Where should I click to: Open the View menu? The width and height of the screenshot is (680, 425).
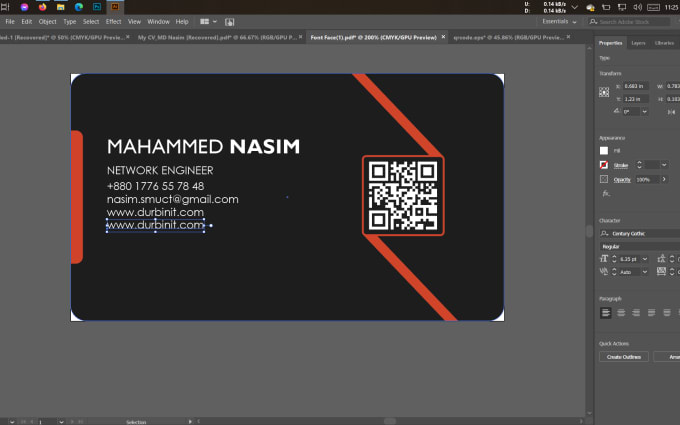point(134,21)
